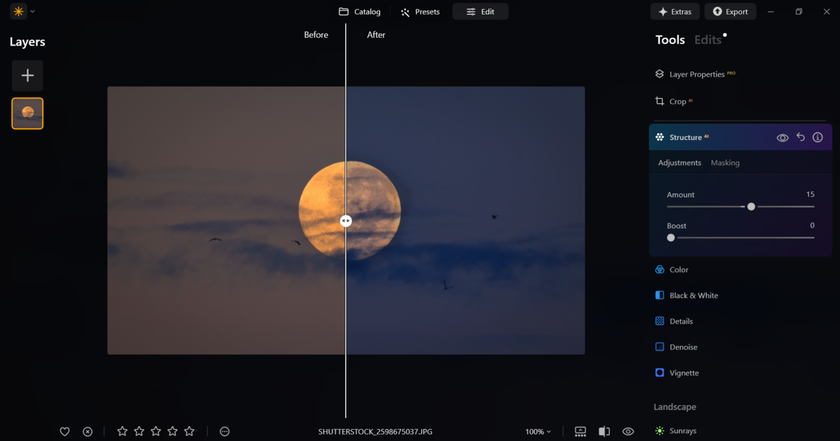Open the color label circle icon

point(224,431)
